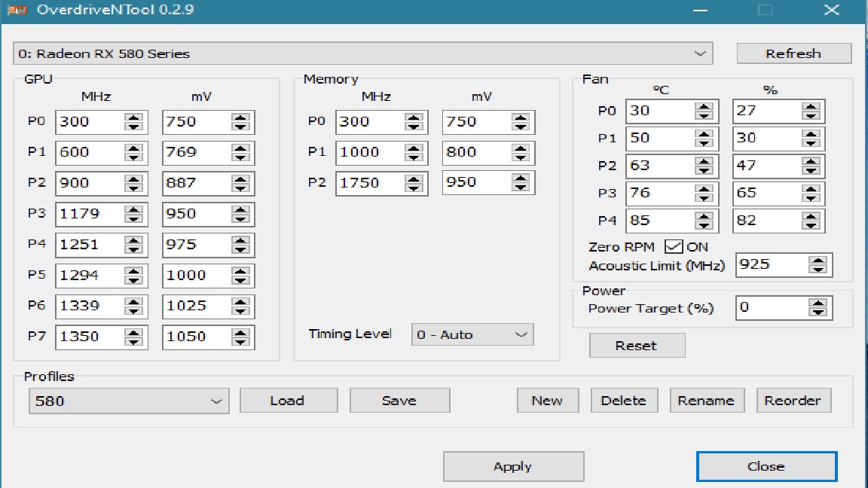The image size is (868, 488).
Task: Click the Fan P1 temperature stepper arrows
Action: 704,139
